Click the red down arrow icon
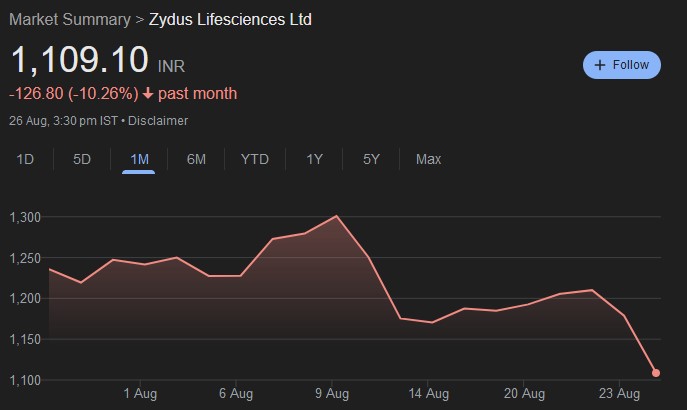Viewport: 687px width, 410px height. point(148,93)
